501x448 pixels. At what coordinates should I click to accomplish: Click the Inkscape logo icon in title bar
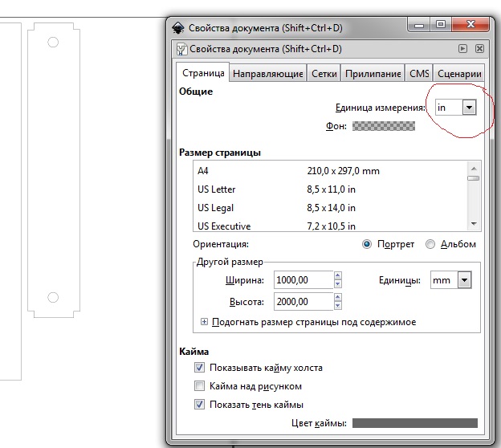pos(178,28)
